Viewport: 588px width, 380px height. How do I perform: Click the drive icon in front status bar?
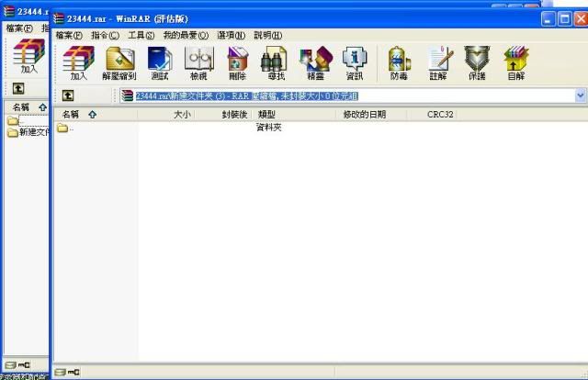click(x=61, y=372)
